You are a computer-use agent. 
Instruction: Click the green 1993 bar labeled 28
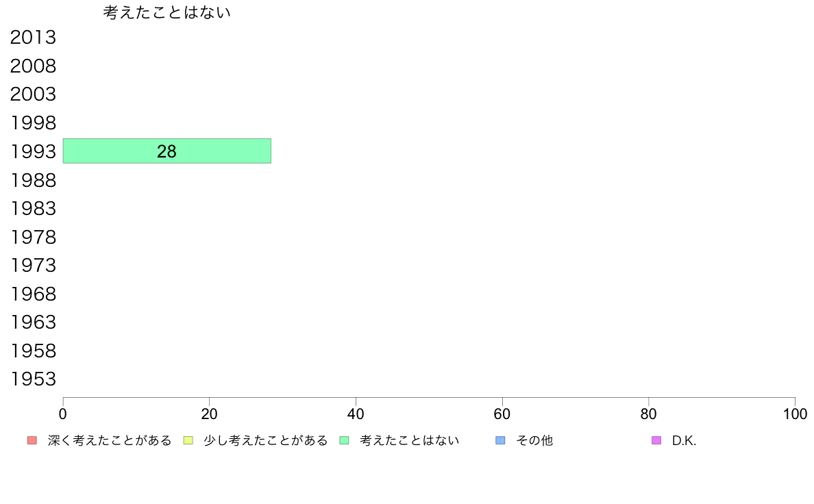pos(166,151)
